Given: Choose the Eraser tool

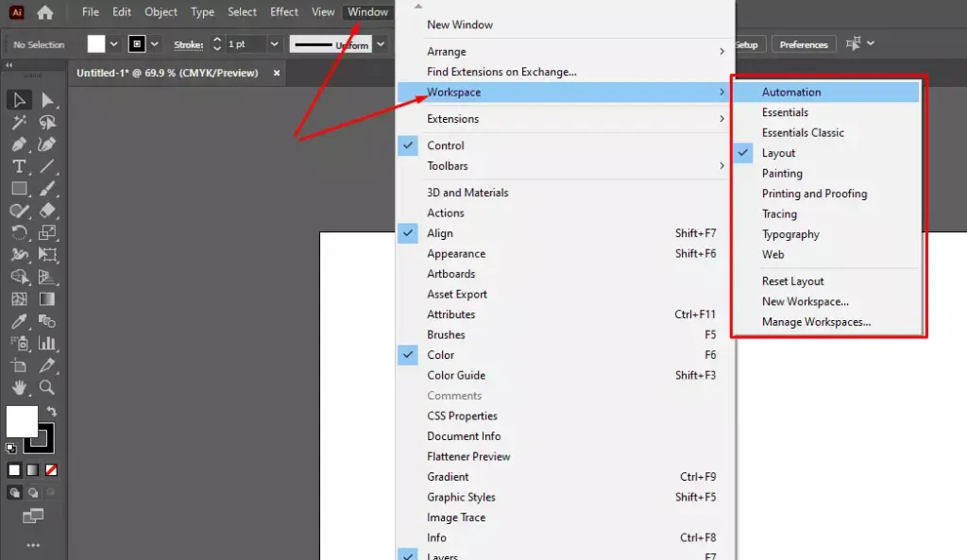Looking at the screenshot, I should pyautogui.click(x=47, y=211).
